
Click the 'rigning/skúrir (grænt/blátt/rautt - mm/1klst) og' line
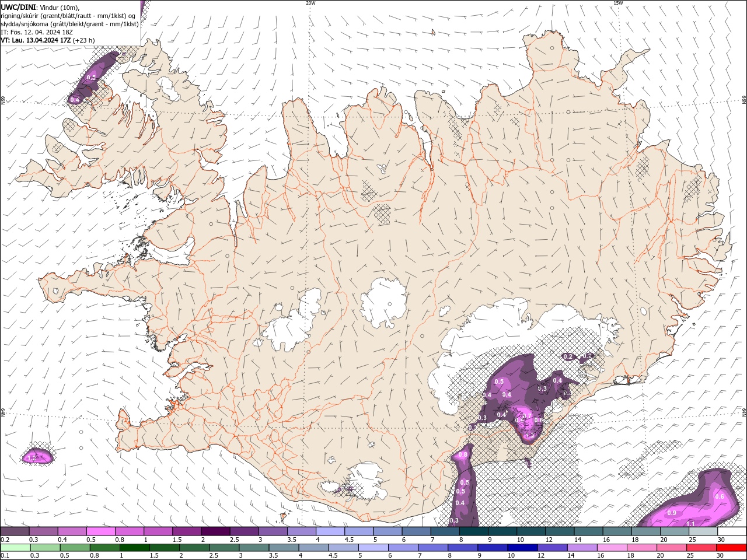click(68, 16)
